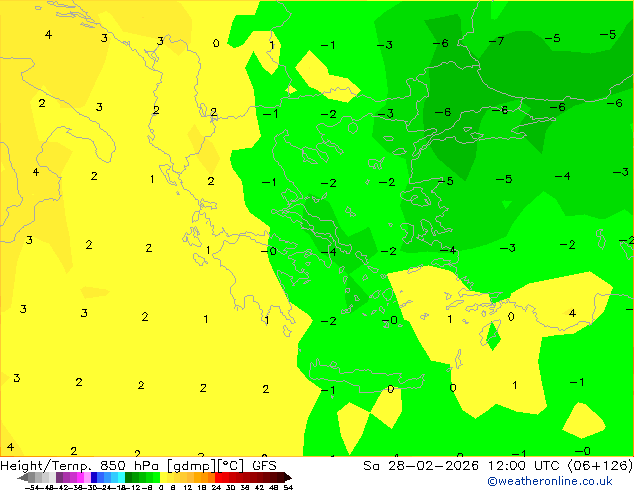Select the bright red swatch above 24 label

tap(218, 477)
